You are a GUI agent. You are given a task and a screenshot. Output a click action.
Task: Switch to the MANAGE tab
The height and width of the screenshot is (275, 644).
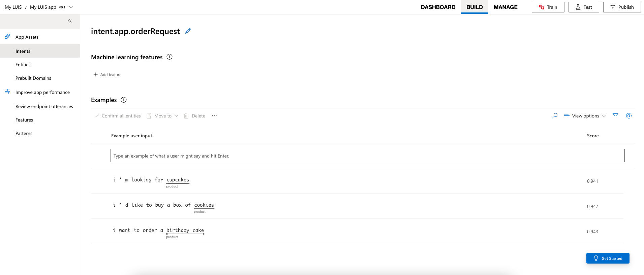click(505, 7)
